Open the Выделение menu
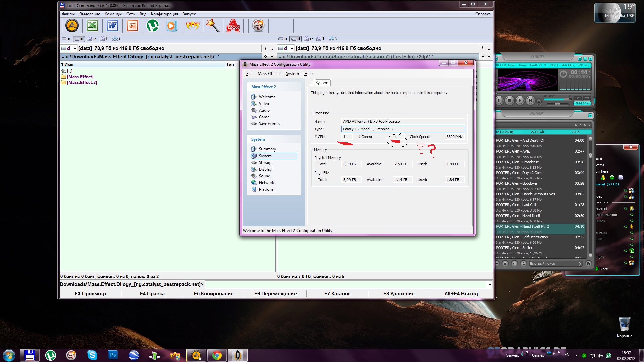The width and height of the screenshot is (644, 362). point(90,14)
